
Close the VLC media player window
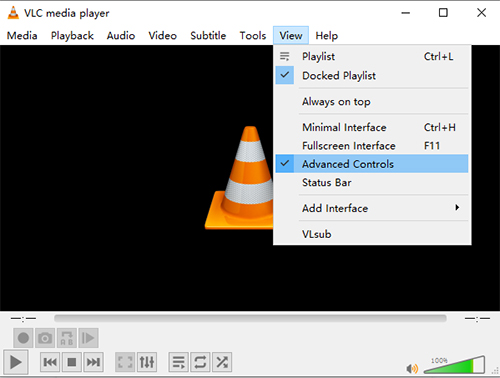481,13
